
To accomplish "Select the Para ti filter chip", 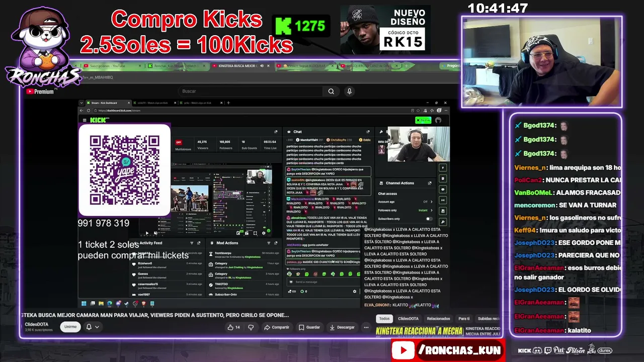I will pos(464,318).
